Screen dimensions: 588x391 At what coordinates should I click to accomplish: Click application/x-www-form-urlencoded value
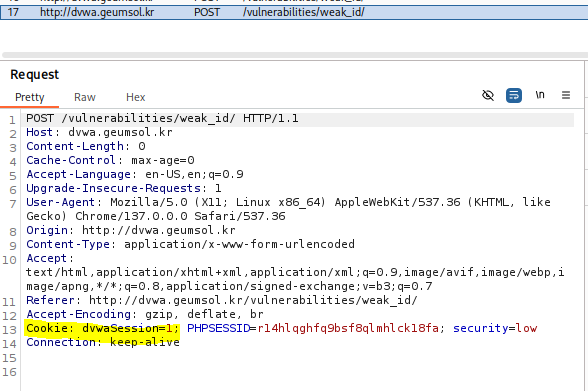239,244
